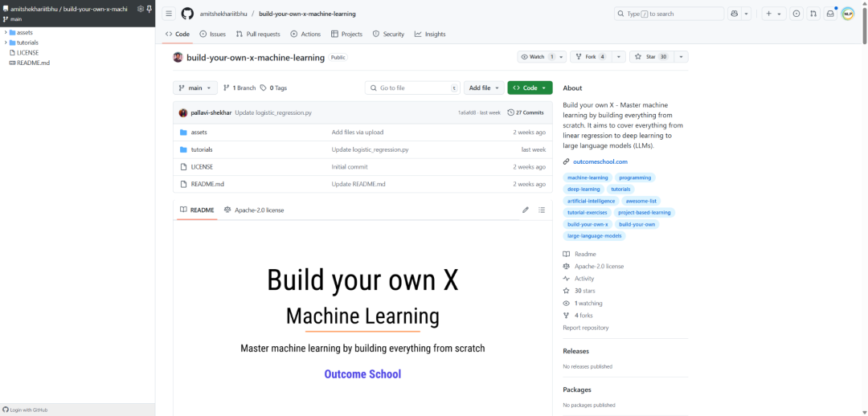Click the Octotree repository book icon
868x416 pixels.
(6, 9)
